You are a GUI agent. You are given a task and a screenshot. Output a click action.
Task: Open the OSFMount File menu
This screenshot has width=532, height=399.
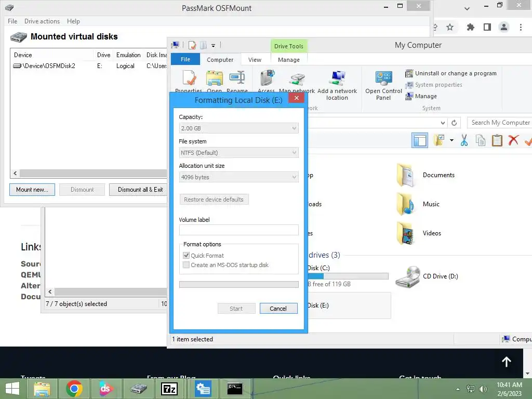tap(12, 21)
